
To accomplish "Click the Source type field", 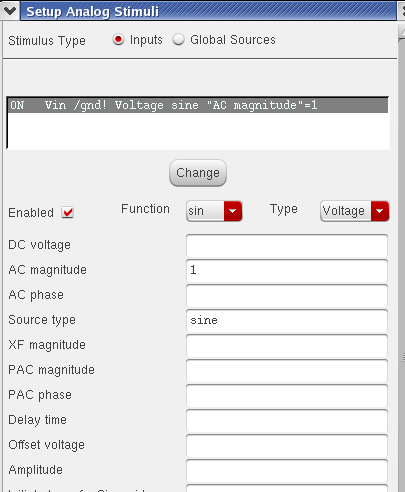I will (x=287, y=321).
